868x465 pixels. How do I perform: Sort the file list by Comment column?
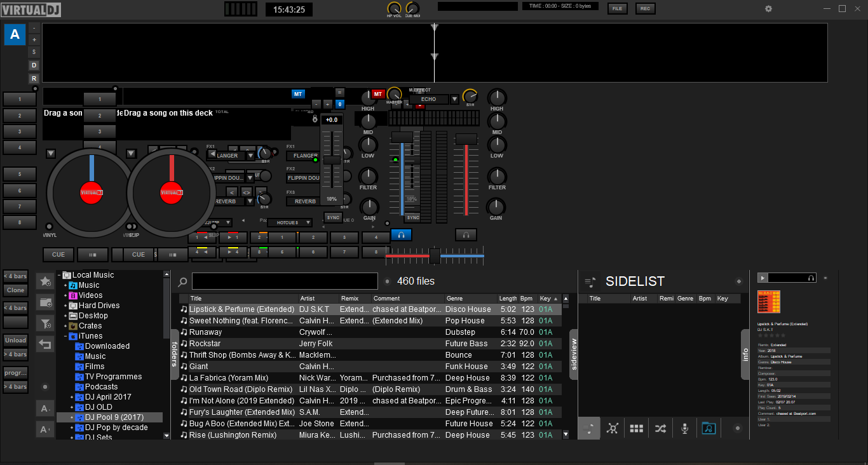pos(407,299)
